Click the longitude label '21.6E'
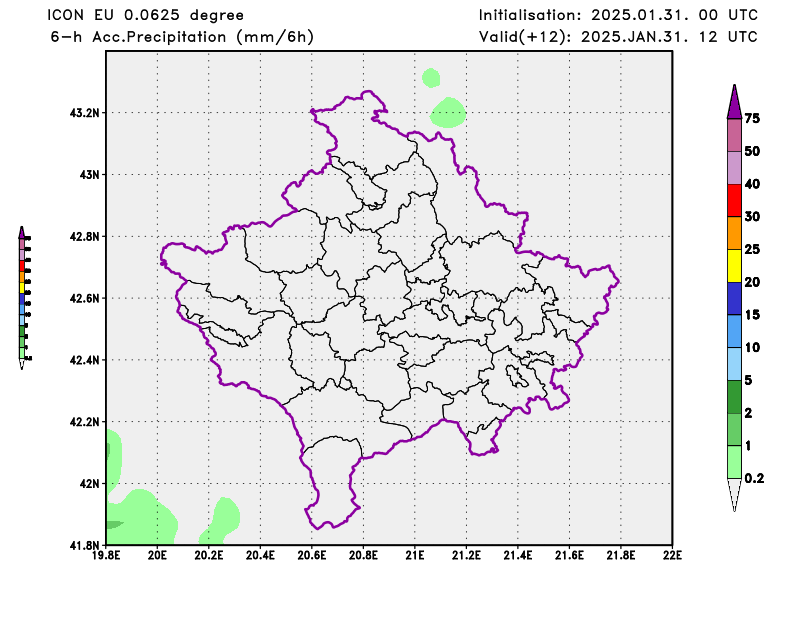 click(x=570, y=555)
